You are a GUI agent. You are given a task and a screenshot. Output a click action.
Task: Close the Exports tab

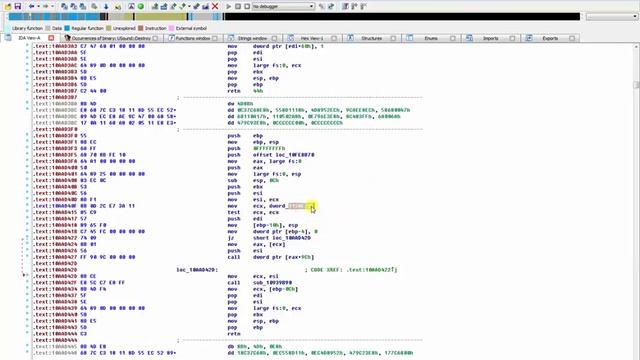point(572,38)
